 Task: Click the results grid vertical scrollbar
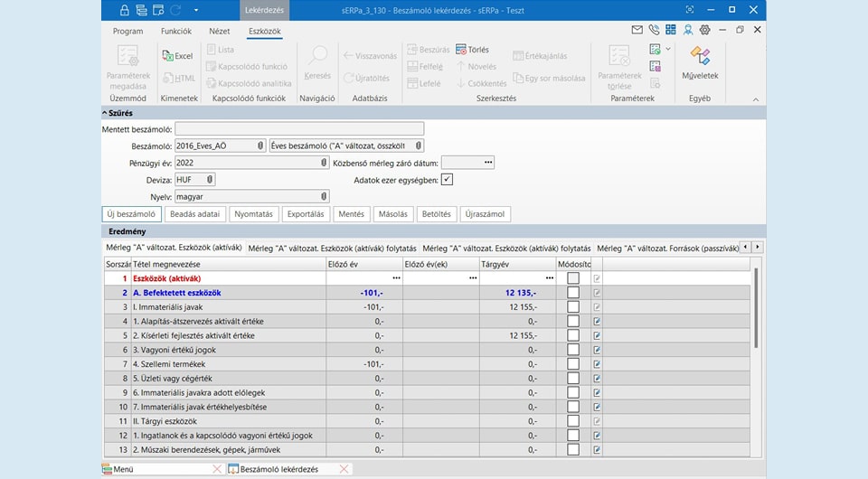757,307
